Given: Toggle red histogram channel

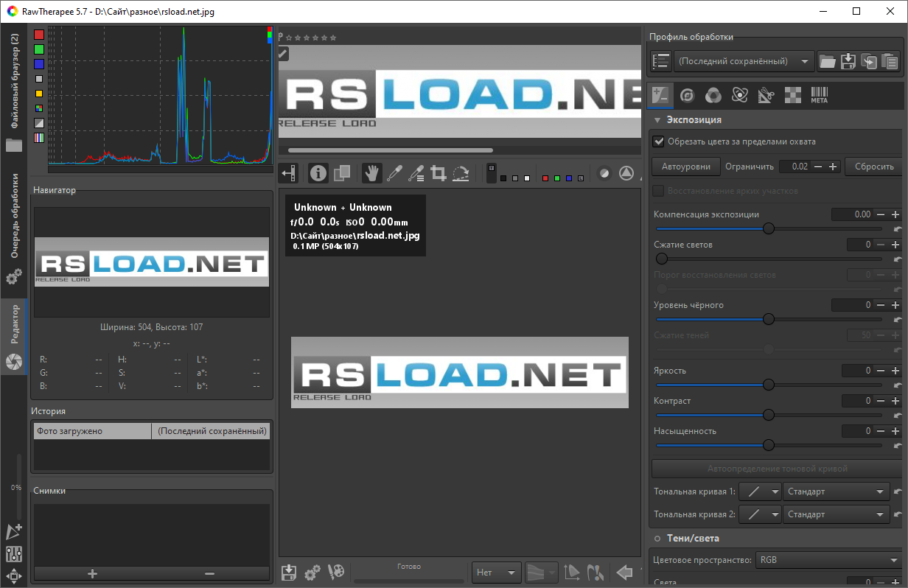Looking at the screenshot, I should pos(39,35).
